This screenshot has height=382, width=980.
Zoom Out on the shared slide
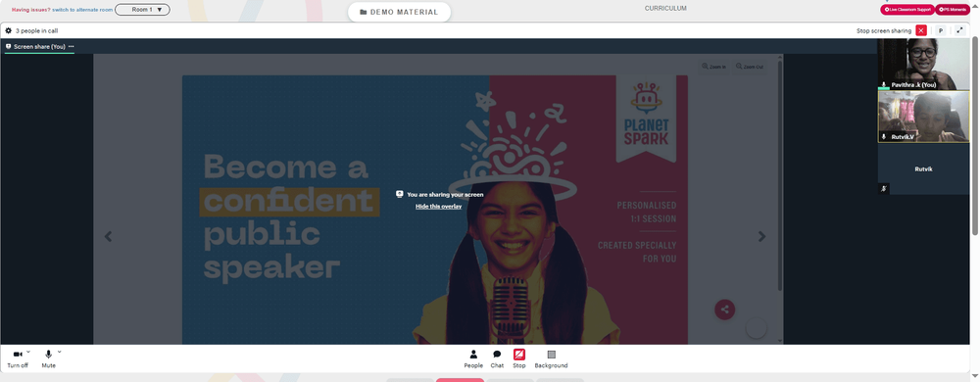[750, 67]
